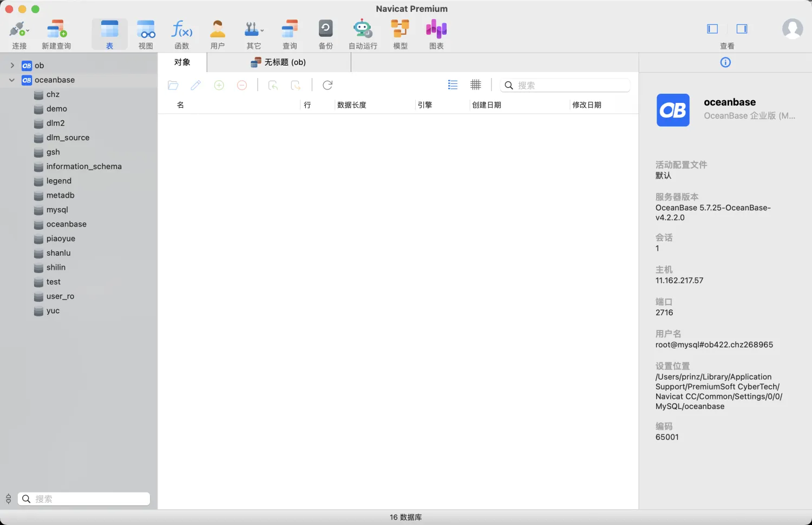Open the Users (用户) section
Image resolution: width=812 pixels, height=525 pixels.
pyautogui.click(x=218, y=29)
